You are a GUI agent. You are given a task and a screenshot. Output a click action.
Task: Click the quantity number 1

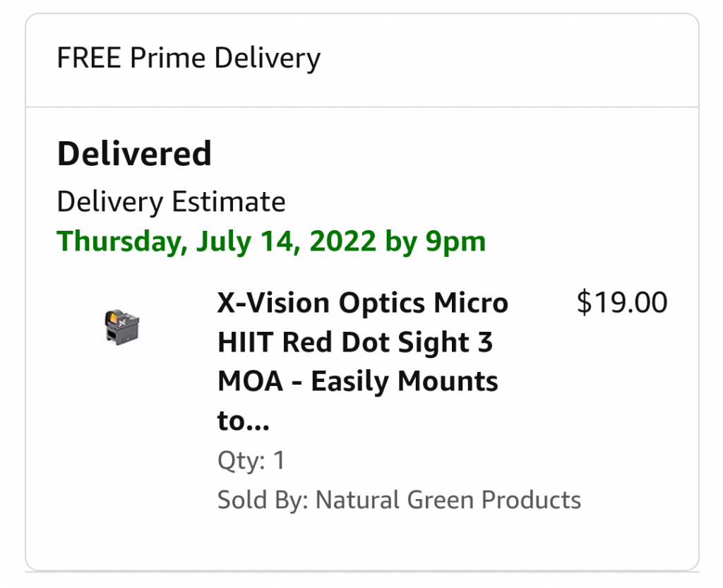tap(278, 461)
